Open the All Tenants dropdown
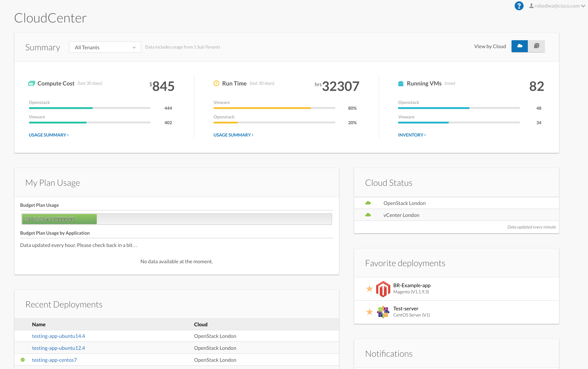Viewport: 588px width, 369px height. click(105, 47)
